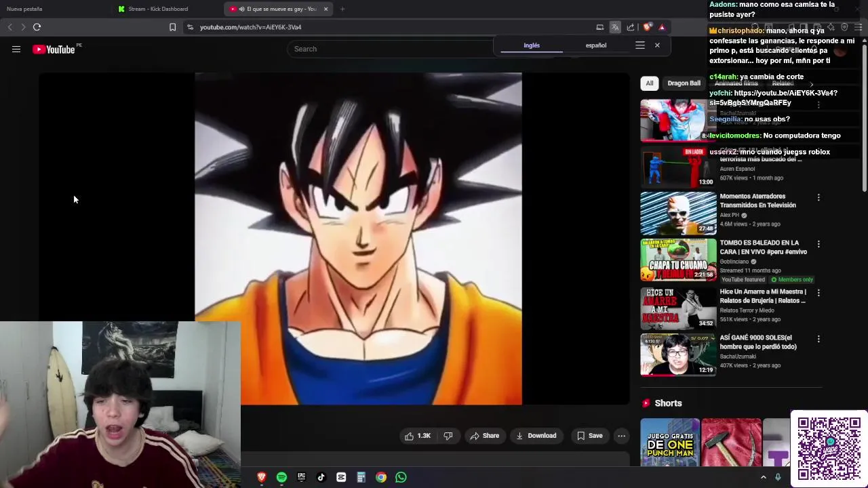
Task: Open Hice Un Amarre a Mi Maestra thumbnail
Action: 678,308
